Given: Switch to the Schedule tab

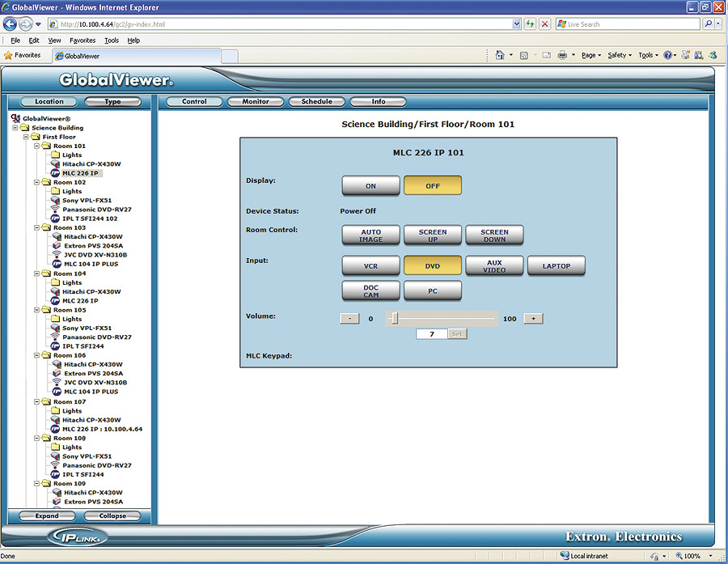Looking at the screenshot, I should click(x=316, y=101).
